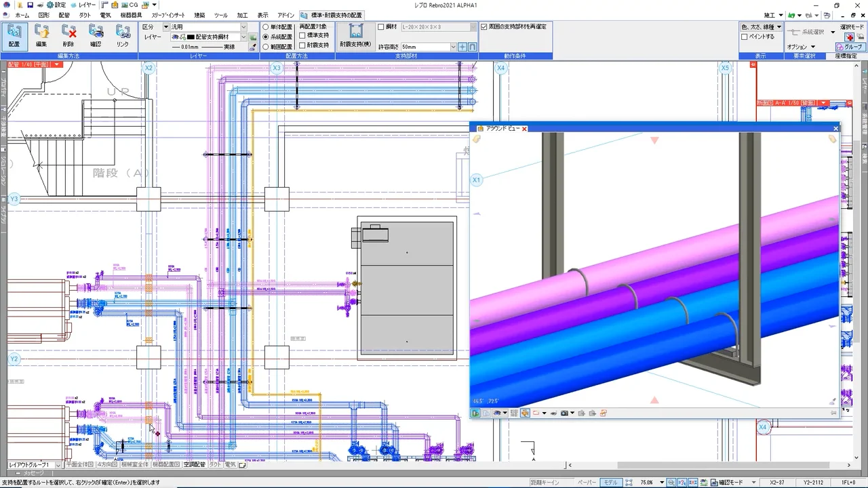Open the 許容高さ 50mm dropdown
868x488 pixels.
point(453,47)
